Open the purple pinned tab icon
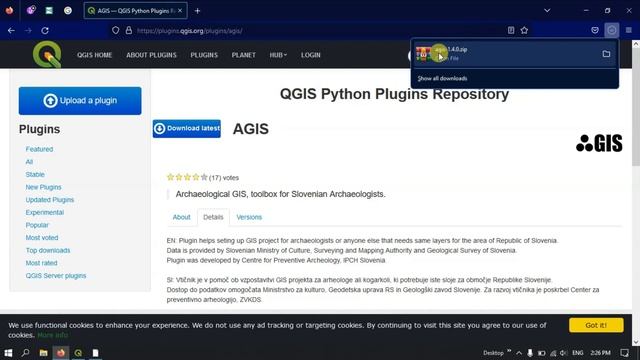This screenshot has width=640, height=360. tap(31, 11)
